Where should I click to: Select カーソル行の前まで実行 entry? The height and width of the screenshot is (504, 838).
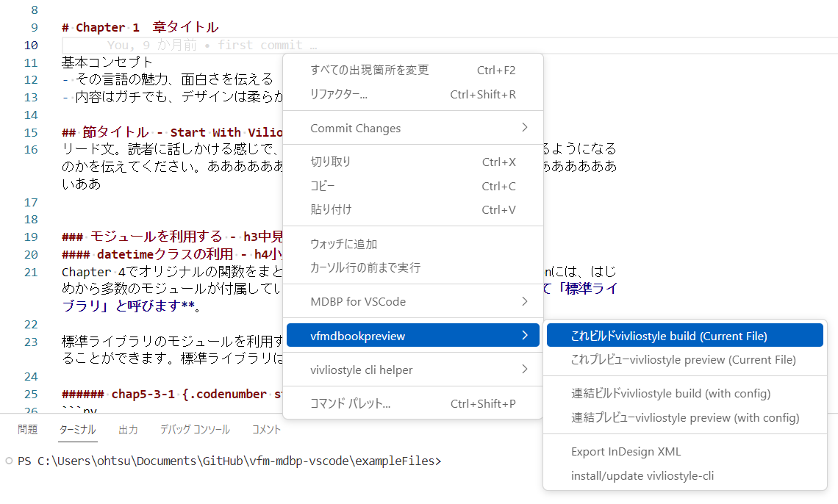pos(412,267)
